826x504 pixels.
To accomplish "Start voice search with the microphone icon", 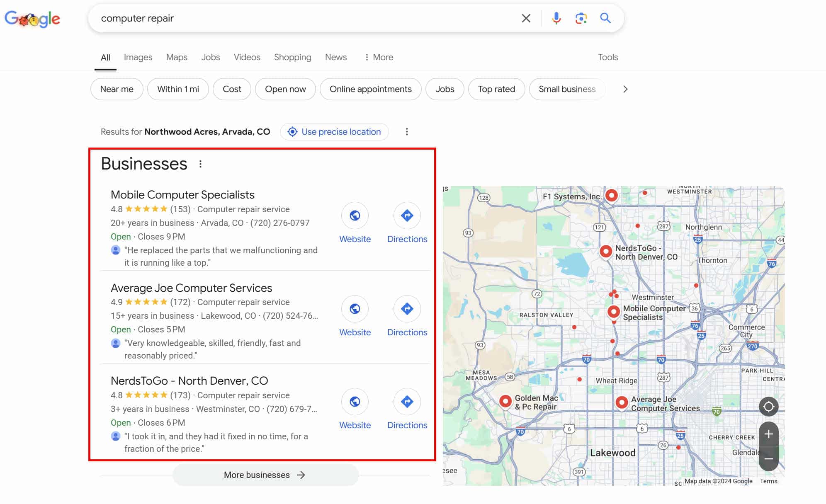I will 556,18.
